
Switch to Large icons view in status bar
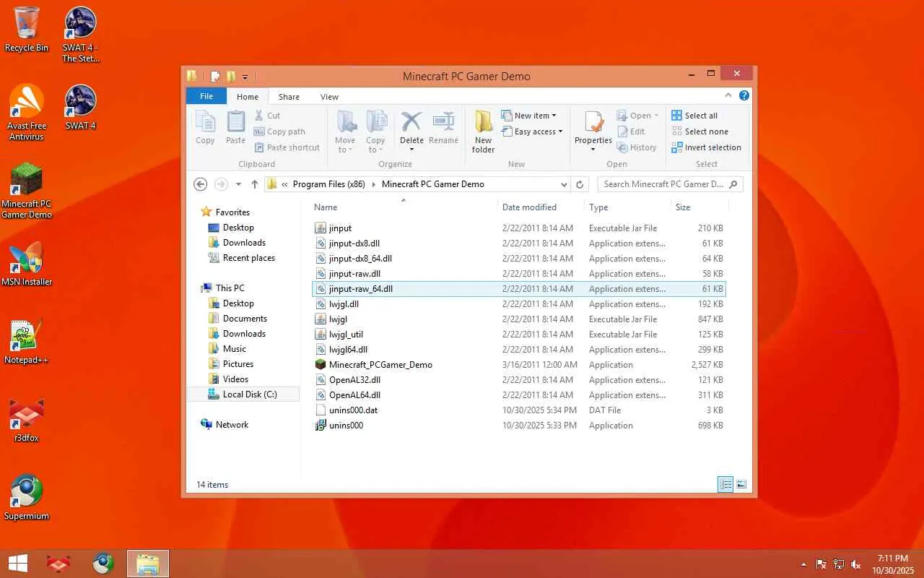[741, 484]
